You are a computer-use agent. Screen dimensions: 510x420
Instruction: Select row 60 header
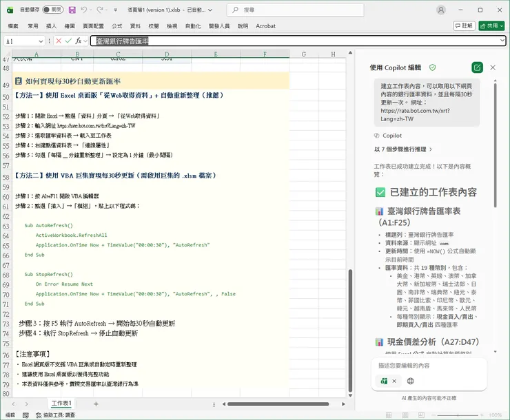[x=6, y=197]
